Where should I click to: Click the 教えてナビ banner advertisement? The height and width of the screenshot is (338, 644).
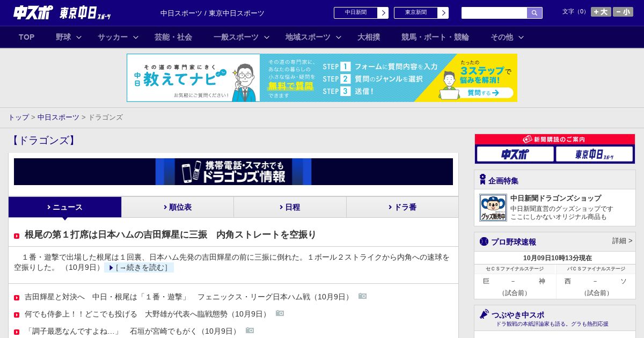(x=322, y=78)
